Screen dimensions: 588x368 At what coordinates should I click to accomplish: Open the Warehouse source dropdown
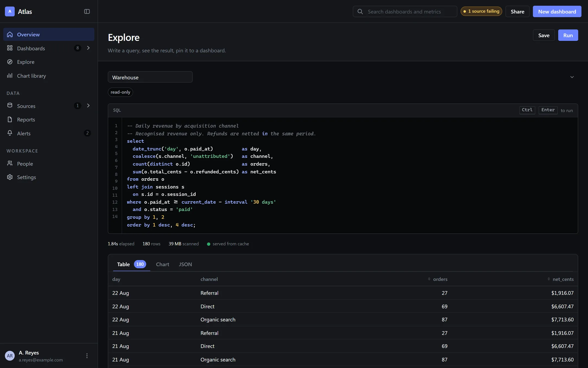[150, 77]
